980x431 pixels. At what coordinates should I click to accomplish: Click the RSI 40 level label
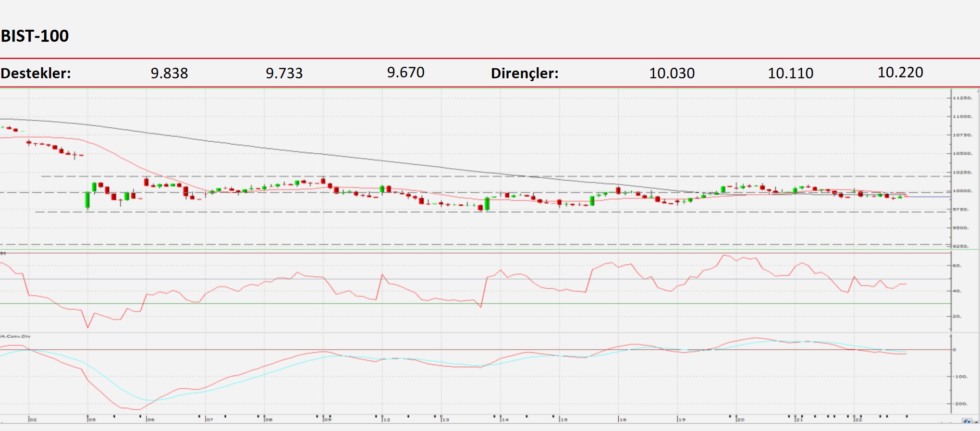click(957, 291)
